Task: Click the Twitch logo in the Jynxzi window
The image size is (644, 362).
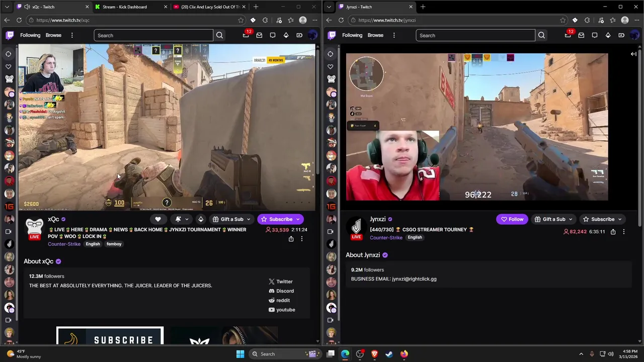Action: [332, 35]
